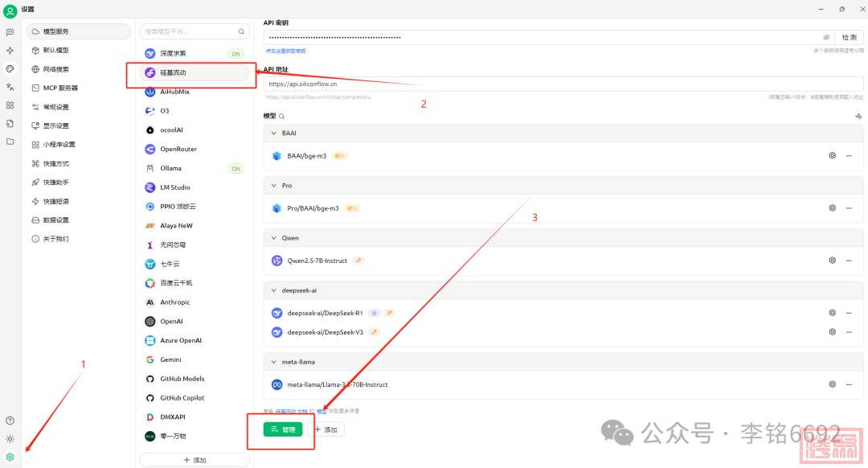Screen dimensions: 868x468
Task: Click the green 管理 button
Action: click(283, 429)
